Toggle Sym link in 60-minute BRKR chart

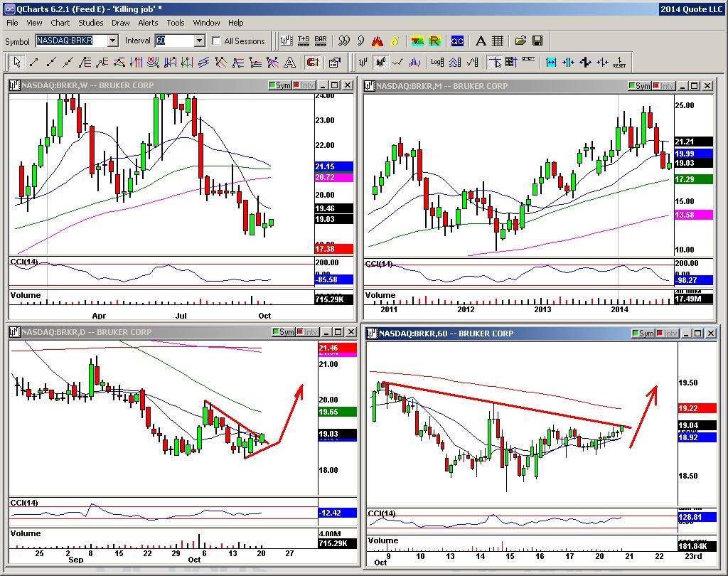click(x=643, y=333)
